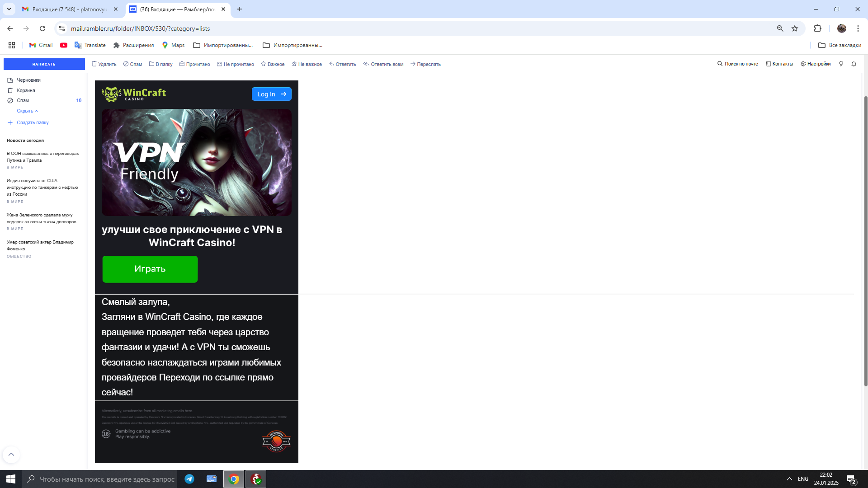
Task: Click the lightbulb icon in mail header
Action: (x=841, y=64)
